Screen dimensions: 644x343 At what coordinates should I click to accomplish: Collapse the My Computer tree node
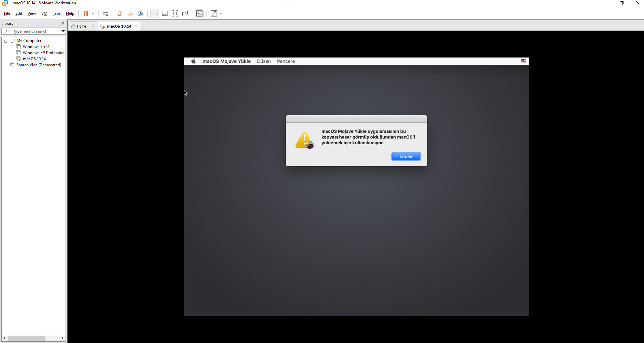pyautogui.click(x=6, y=41)
